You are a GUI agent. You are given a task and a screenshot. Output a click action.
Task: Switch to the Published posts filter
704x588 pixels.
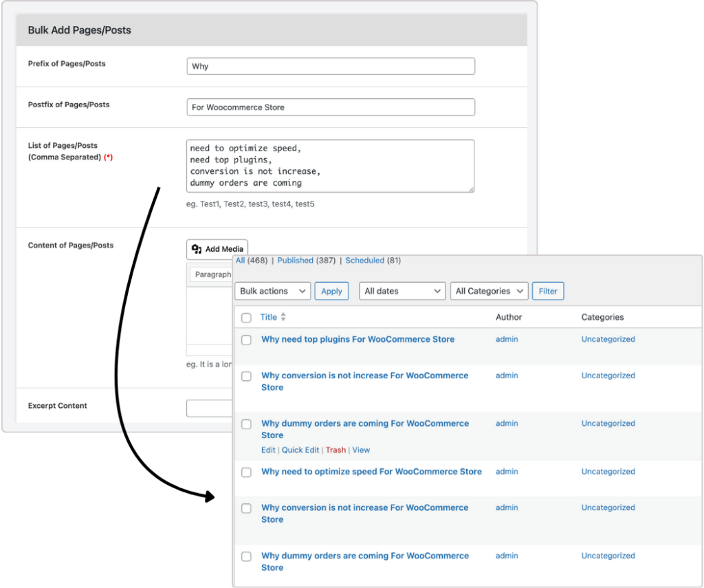[x=296, y=261]
